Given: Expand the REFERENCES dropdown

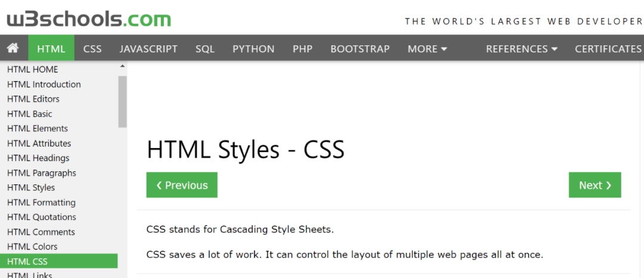Looking at the screenshot, I should 522,49.
